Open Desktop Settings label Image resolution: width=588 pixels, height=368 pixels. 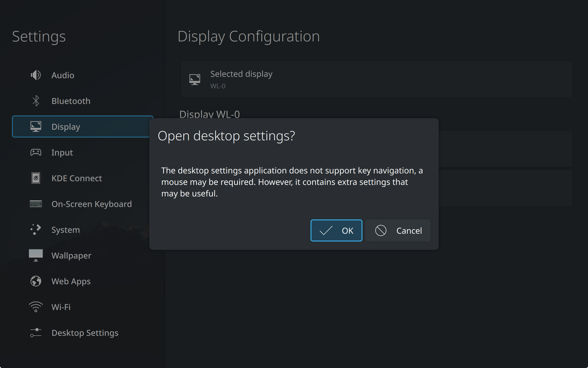coord(85,333)
